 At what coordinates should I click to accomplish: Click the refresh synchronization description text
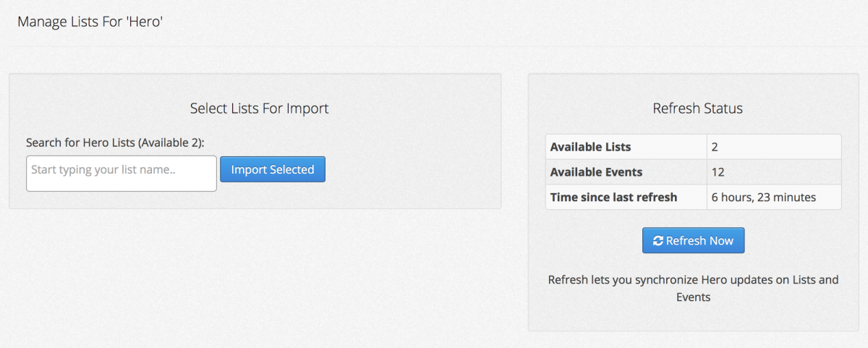pos(693,288)
